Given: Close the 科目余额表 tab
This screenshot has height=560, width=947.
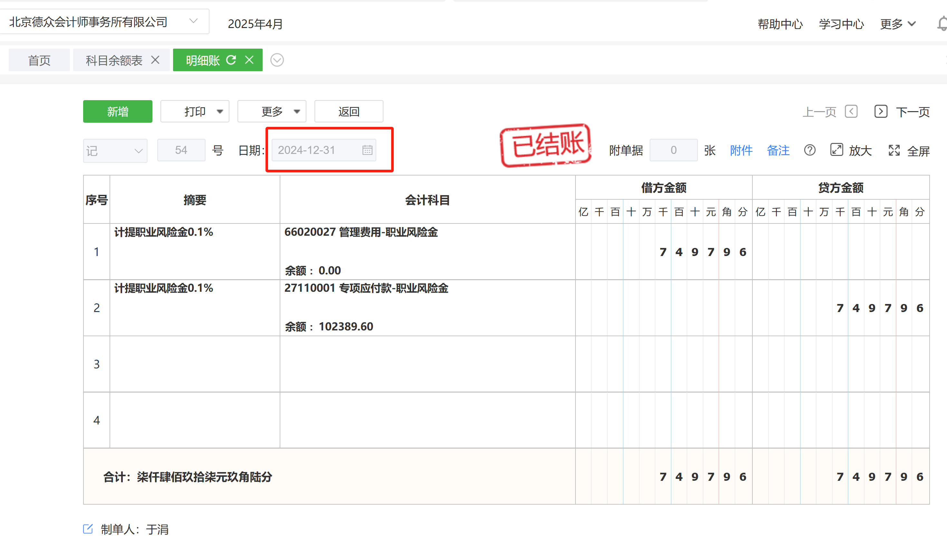Looking at the screenshot, I should click(155, 60).
